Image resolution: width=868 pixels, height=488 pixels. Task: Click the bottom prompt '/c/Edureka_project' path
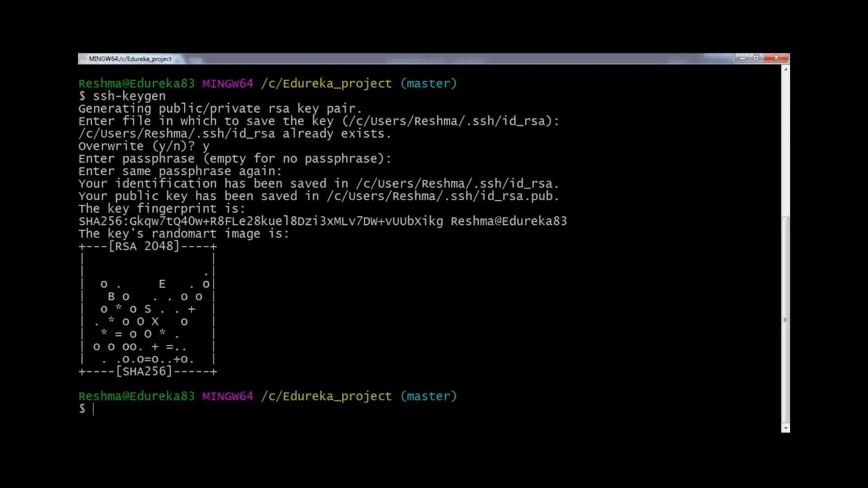[326, 396]
